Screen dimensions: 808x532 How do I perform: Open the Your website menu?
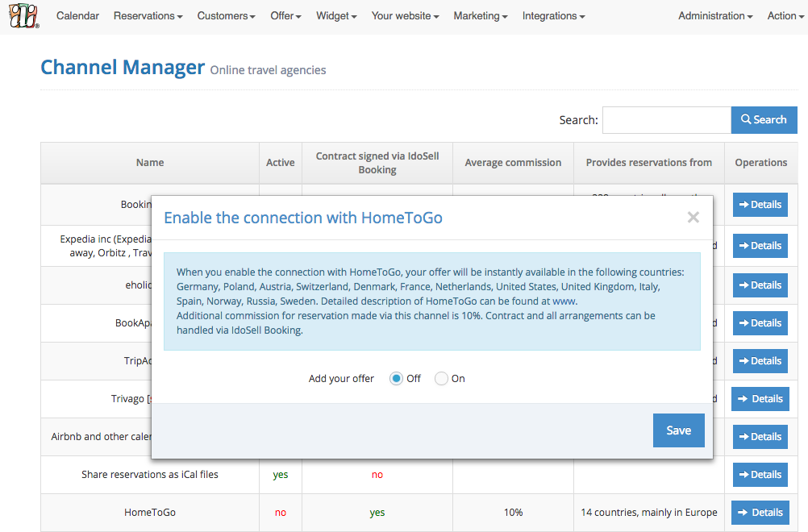[405, 16]
